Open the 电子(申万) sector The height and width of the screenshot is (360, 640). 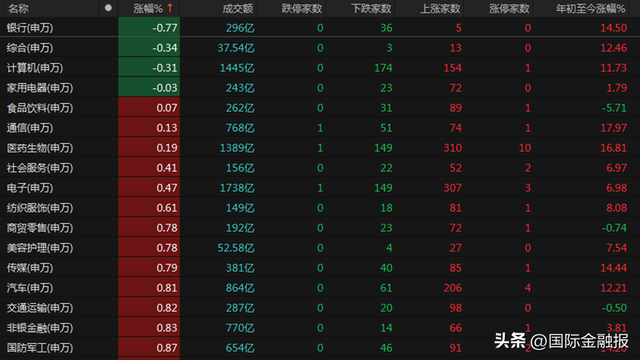[x=30, y=188]
